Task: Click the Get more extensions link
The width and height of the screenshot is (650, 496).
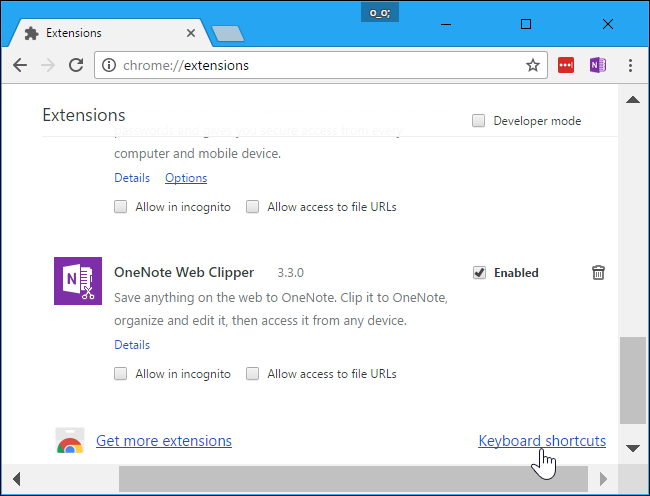Action: [164, 441]
